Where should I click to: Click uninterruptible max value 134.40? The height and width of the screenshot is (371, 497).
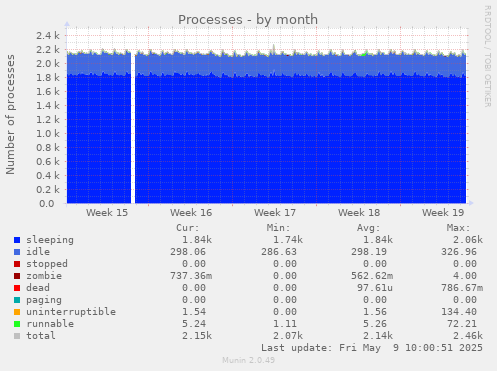coord(459,312)
